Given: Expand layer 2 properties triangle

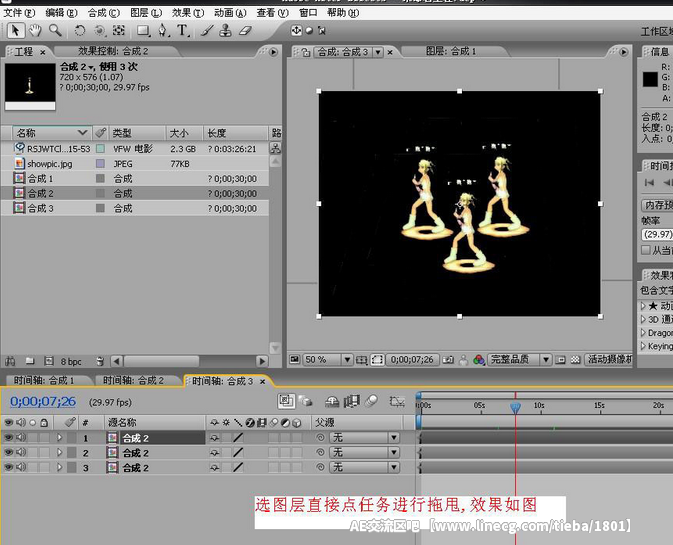Looking at the screenshot, I should [60, 452].
